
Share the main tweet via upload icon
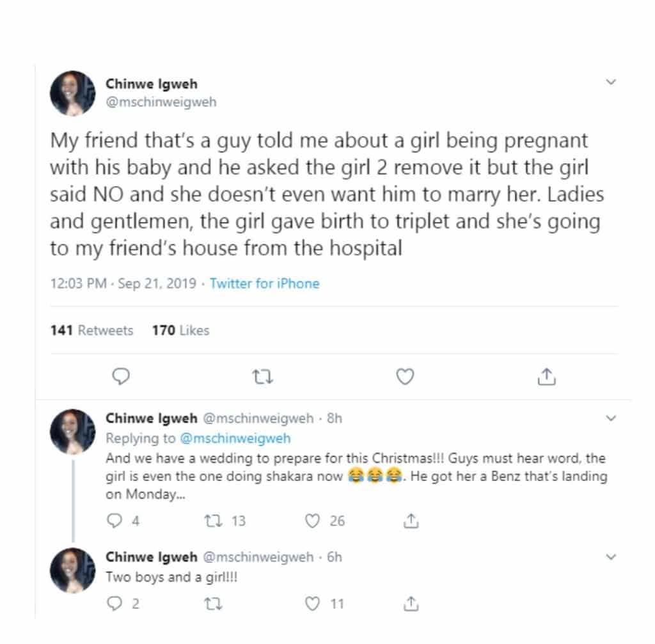point(546,377)
